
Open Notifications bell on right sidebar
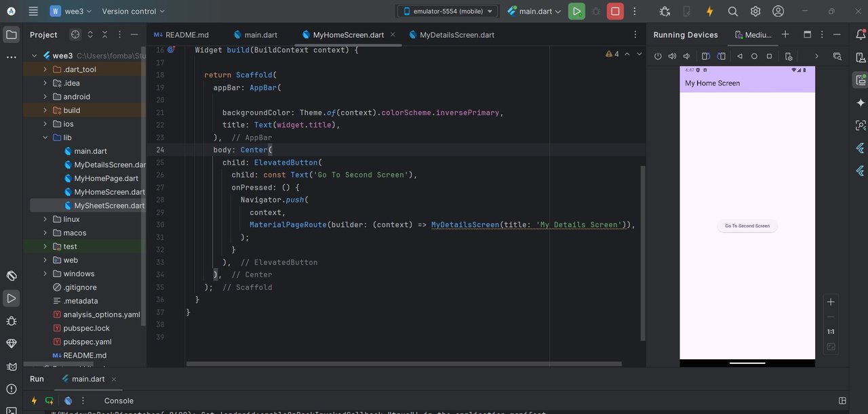pos(860,34)
